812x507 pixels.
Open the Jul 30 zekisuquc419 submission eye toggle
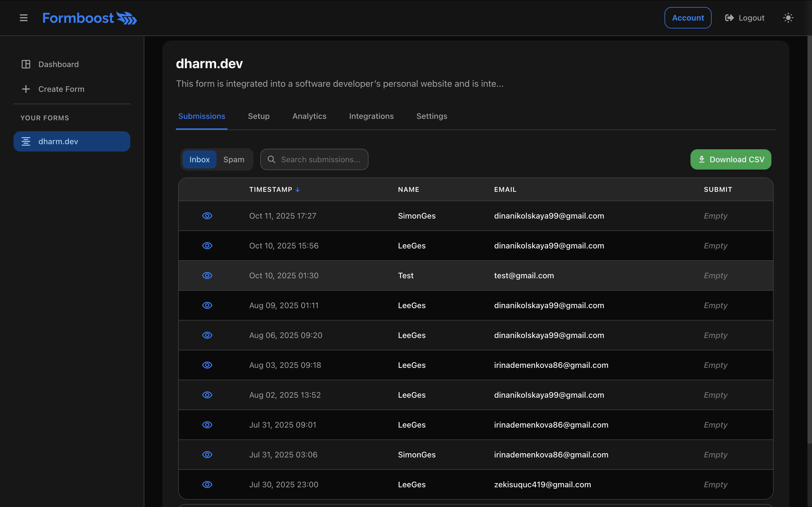[x=207, y=484]
